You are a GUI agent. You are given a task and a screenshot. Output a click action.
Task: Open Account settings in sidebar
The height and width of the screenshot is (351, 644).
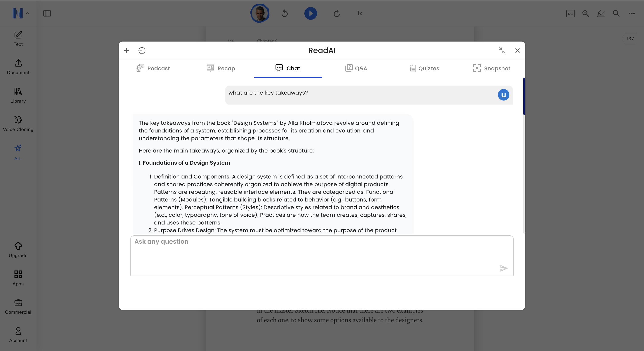(x=18, y=335)
